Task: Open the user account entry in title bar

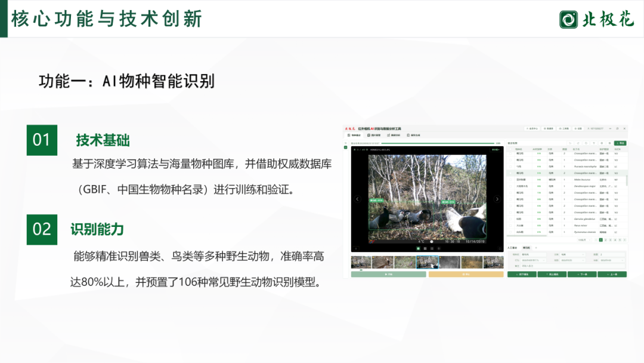Action: [596, 129]
